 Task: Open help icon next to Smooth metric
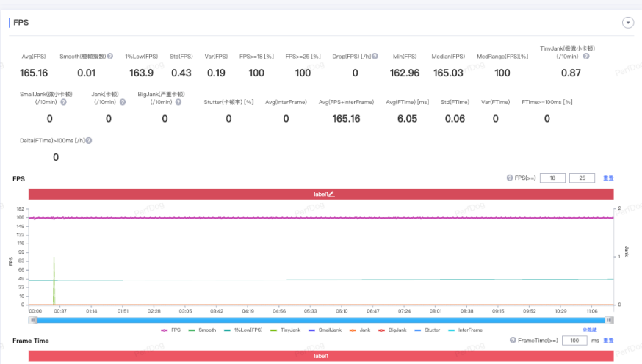click(x=110, y=56)
